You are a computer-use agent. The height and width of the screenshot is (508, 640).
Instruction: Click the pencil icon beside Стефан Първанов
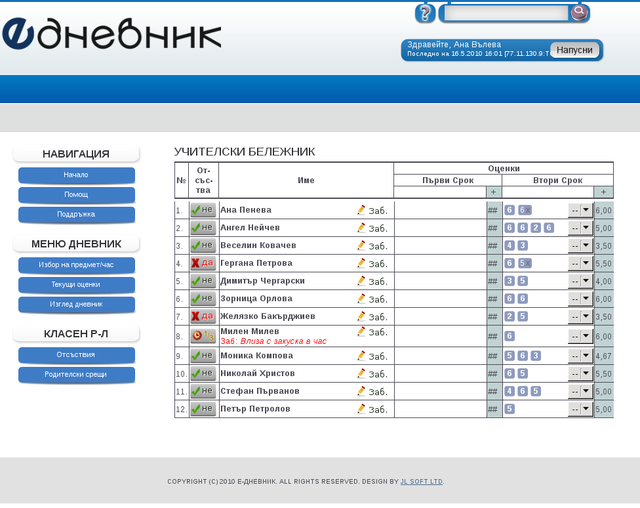coord(361,390)
